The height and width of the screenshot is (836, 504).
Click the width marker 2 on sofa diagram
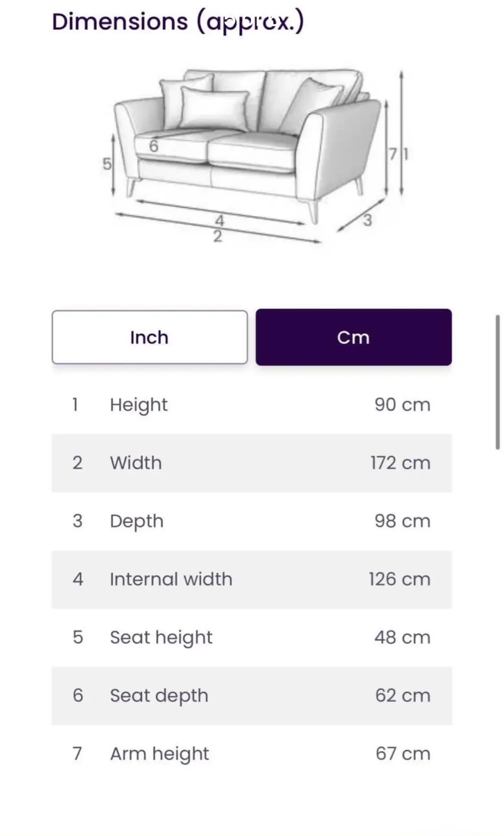pos(218,236)
